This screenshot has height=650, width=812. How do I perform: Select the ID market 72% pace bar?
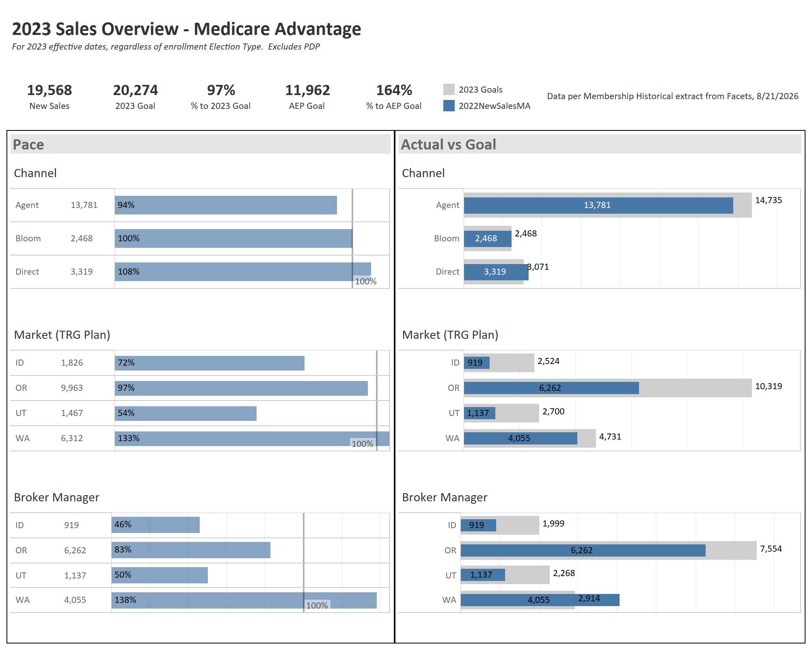(x=209, y=363)
